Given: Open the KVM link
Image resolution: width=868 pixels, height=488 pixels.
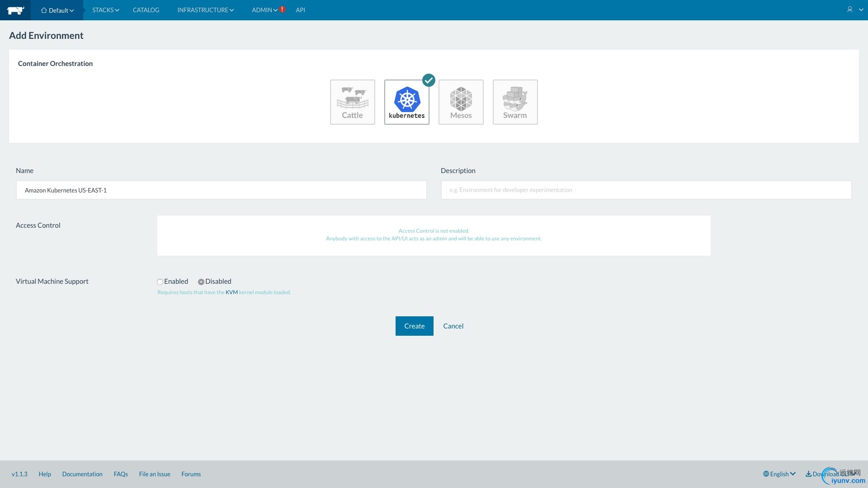Looking at the screenshot, I should pyautogui.click(x=231, y=292).
